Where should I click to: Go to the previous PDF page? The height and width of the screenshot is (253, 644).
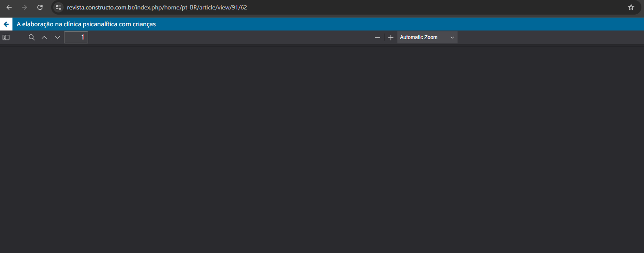coord(44,37)
